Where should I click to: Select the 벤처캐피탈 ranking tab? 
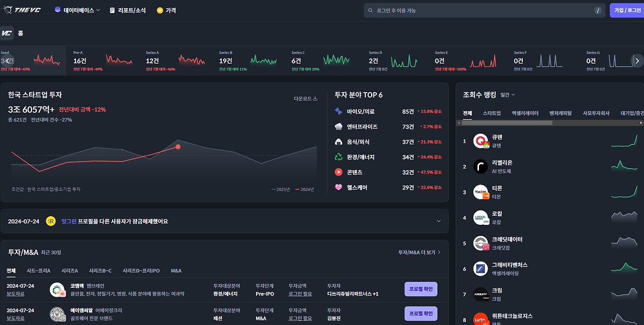click(560, 113)
